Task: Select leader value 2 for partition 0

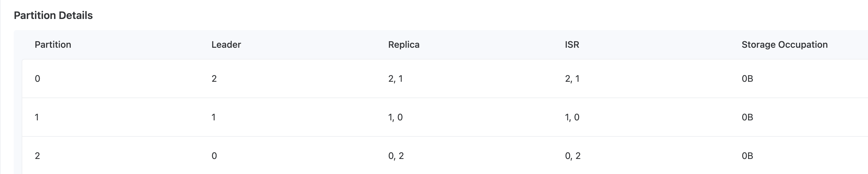Action: pyautogui.click(x=214, y=79)
